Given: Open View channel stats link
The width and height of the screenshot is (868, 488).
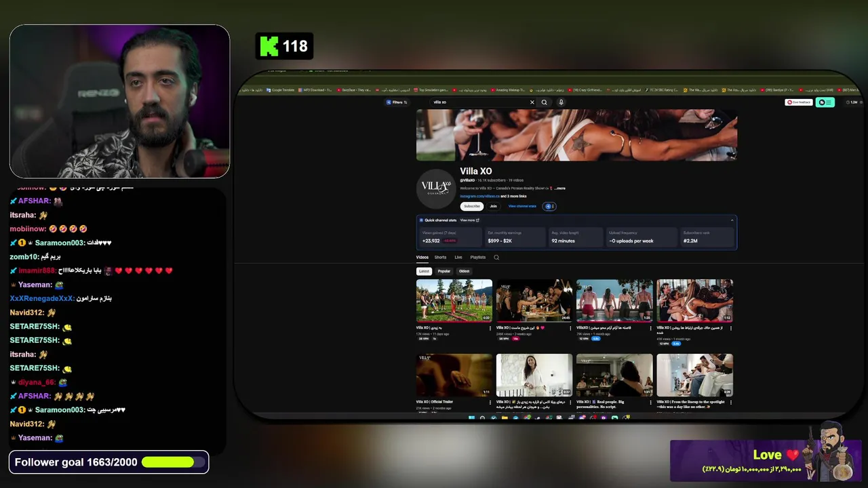Looking at the screenshot, I should pos(522,206).
